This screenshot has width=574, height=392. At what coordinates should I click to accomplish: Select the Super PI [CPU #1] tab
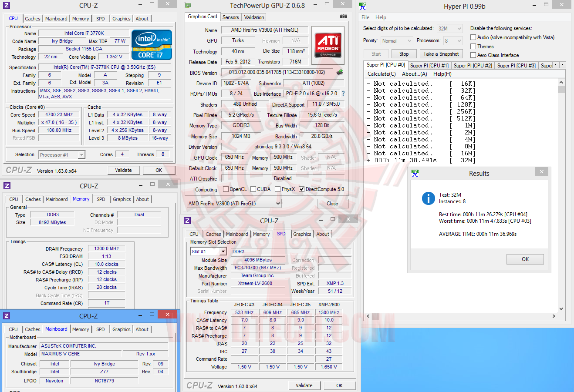click(x=429, y=66)
